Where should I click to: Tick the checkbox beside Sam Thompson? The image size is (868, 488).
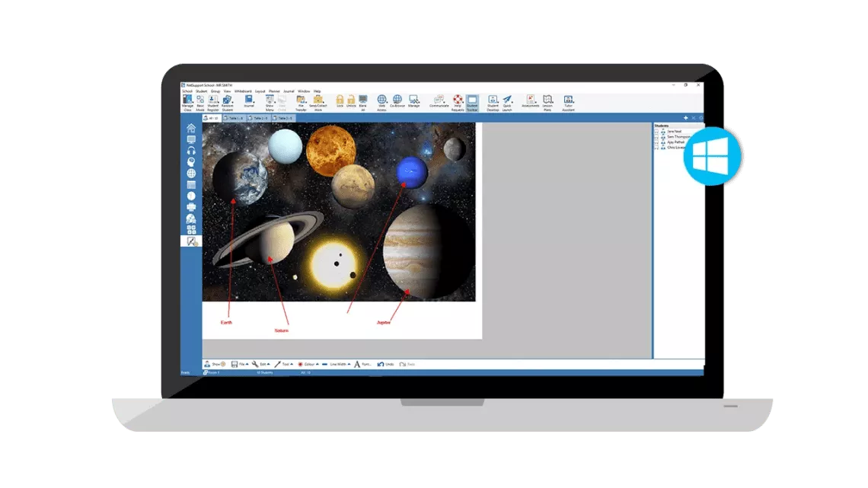(656, 137)
